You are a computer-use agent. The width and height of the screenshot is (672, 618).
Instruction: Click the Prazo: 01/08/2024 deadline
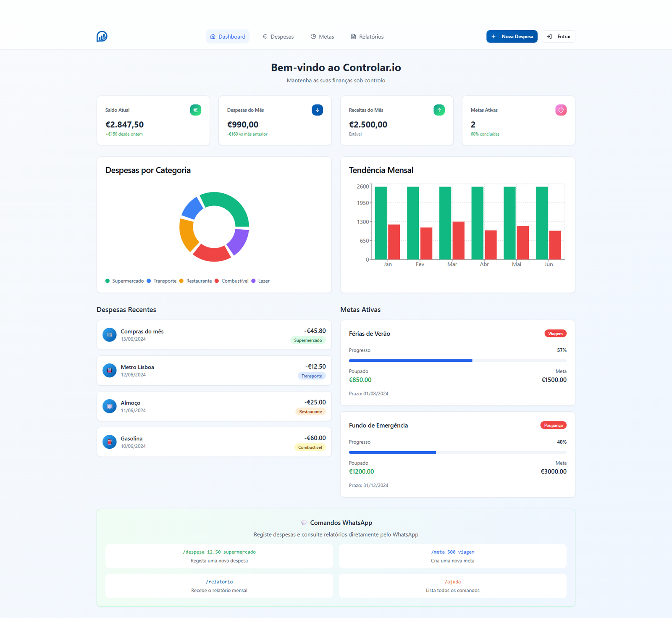tap(369, 394)
